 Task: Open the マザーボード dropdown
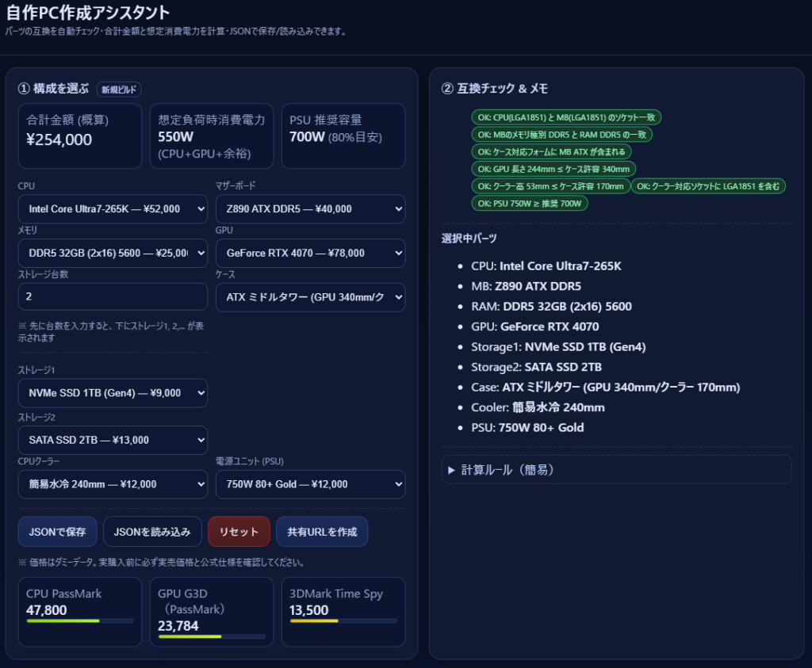click(310, 209)
